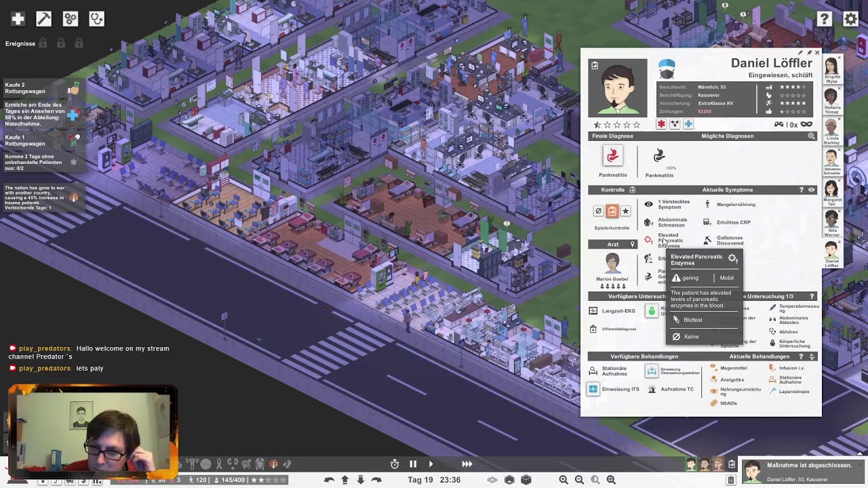This screenshot has height=488, width=868.
Task: Select Bluttest in the symptom tooltip
Action: click(x=694, y=320)
